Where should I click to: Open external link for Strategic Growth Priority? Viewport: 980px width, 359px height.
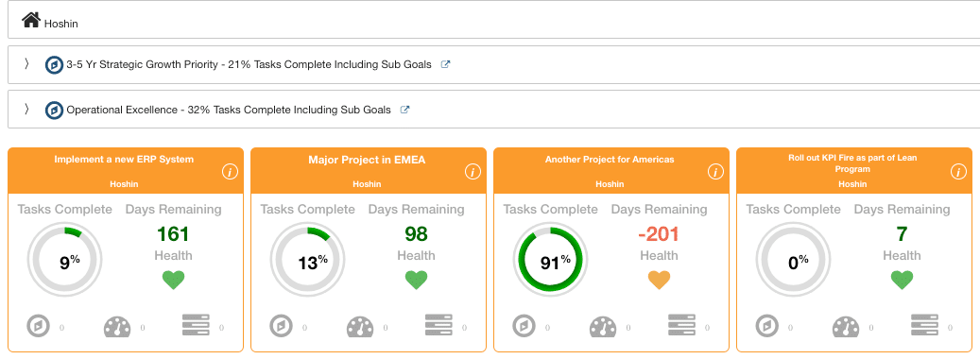[x=446, y=64]
